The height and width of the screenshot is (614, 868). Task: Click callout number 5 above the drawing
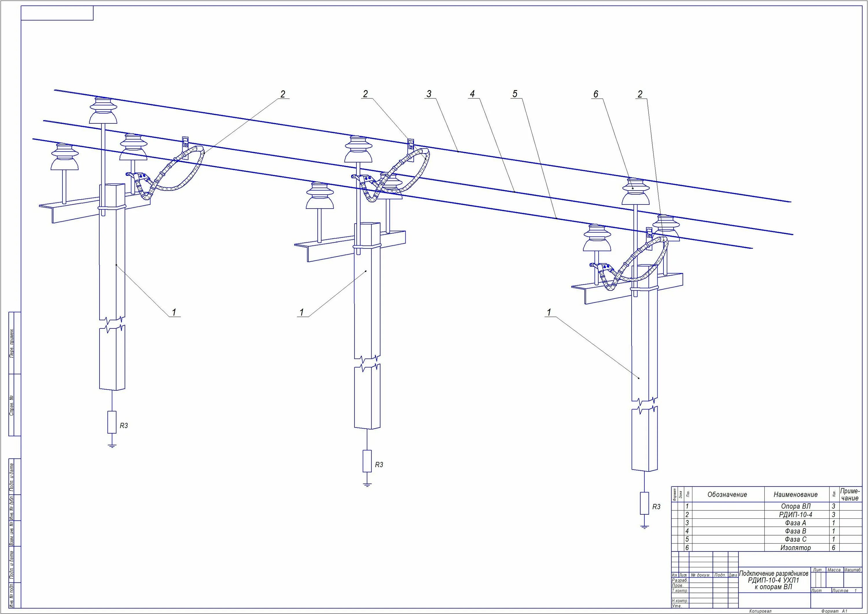pos(514,94)
